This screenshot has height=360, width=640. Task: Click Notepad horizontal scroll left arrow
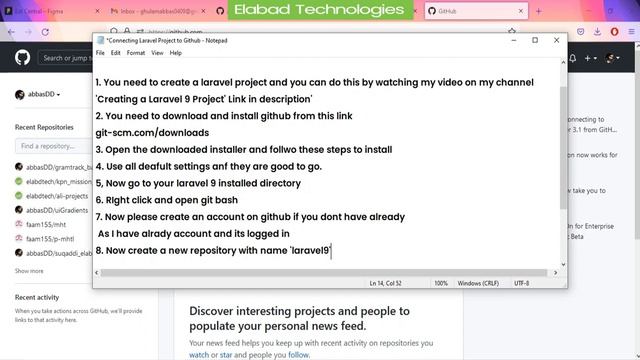(97, 273)
